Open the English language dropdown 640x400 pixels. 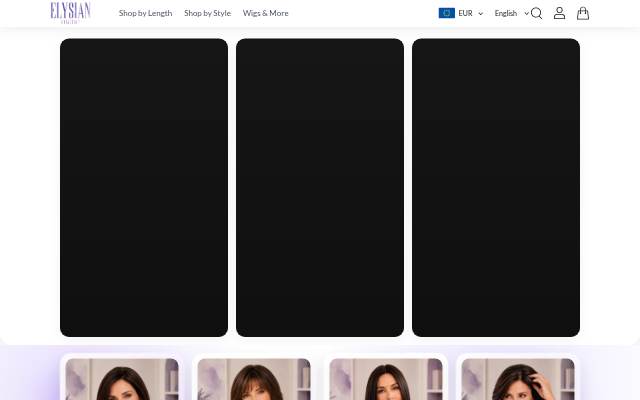click(511, 13)
